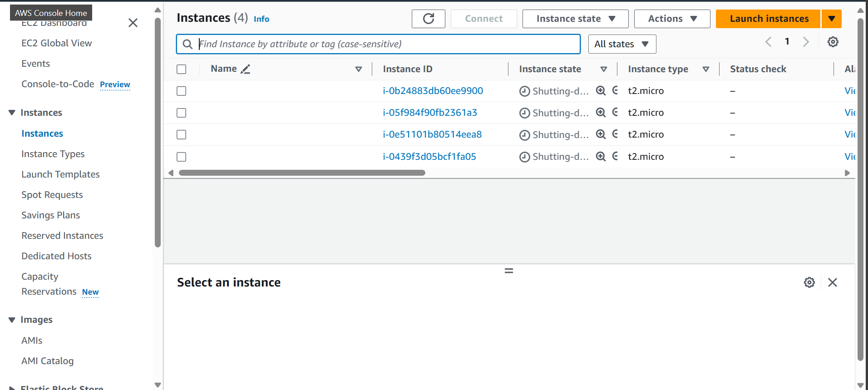Open All states filter dropdown
The width and height of the screenshot is (868, 390).
[x=622, y=44]
